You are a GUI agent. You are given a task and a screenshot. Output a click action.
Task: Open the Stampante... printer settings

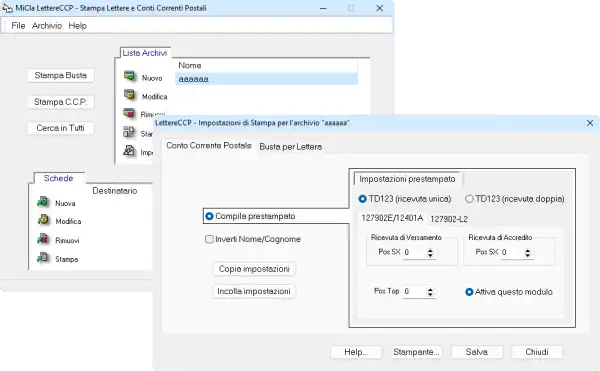click(x=416, y=352)
